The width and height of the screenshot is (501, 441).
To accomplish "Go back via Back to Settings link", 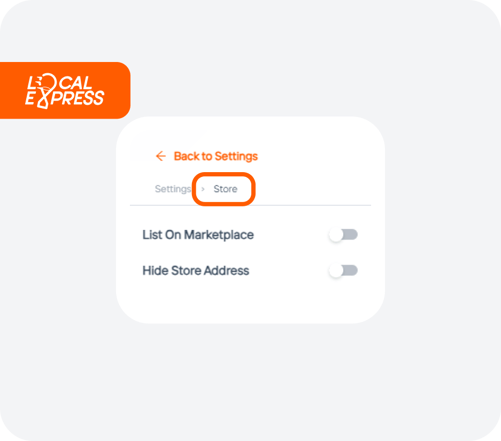I will (207, 156).
